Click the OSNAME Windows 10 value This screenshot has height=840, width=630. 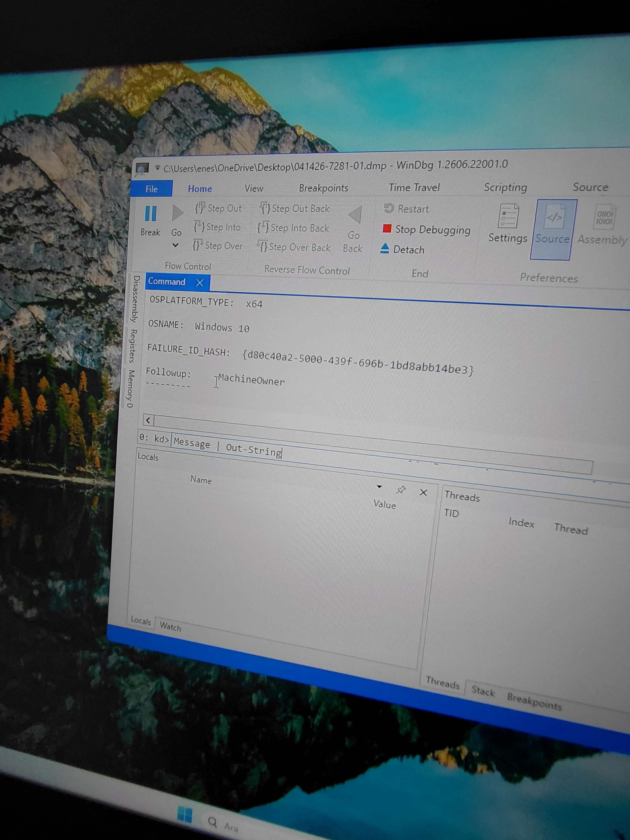(x=222, y=327)
